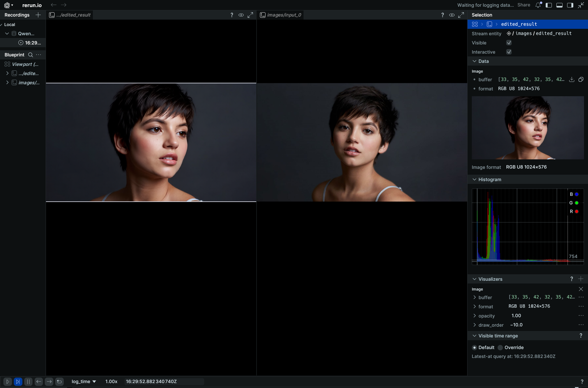Click the Blueprint search magnifier icon
Image resolution: width=588 pixels, height=388 pixels.
(x=31, y=55)
